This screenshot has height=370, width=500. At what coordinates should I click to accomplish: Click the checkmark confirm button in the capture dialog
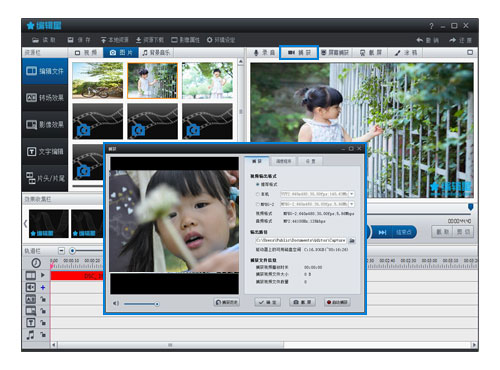[268, 302]
